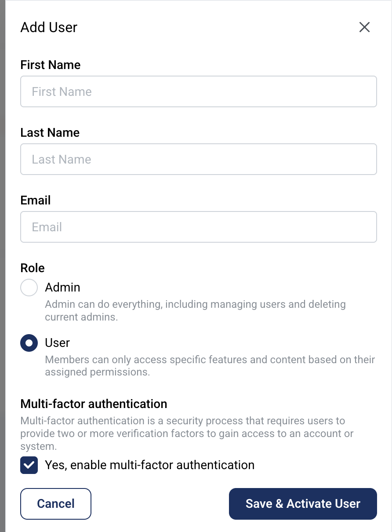Click the User role label
This screenshot has width=392, height=532.
[56, 343]
